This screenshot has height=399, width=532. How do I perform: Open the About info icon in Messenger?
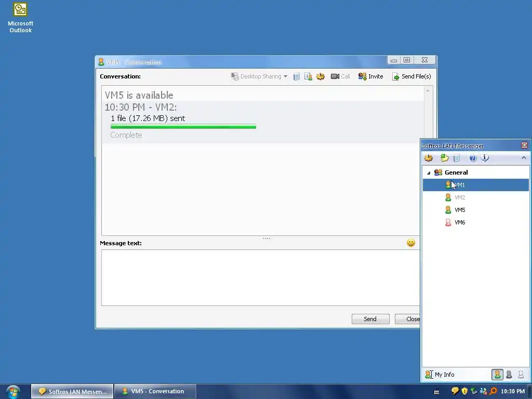click(485, 158)
